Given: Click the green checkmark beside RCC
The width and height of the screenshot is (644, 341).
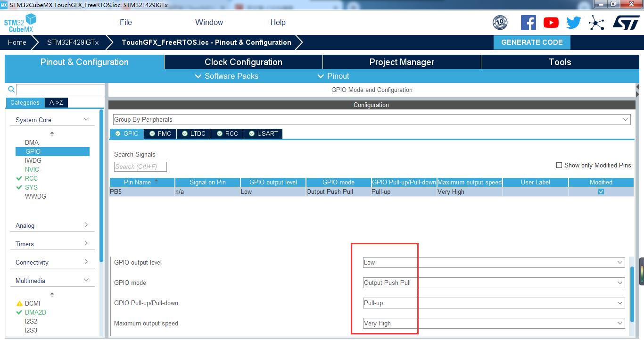Looking at the screenshot, I should [19, 178].
